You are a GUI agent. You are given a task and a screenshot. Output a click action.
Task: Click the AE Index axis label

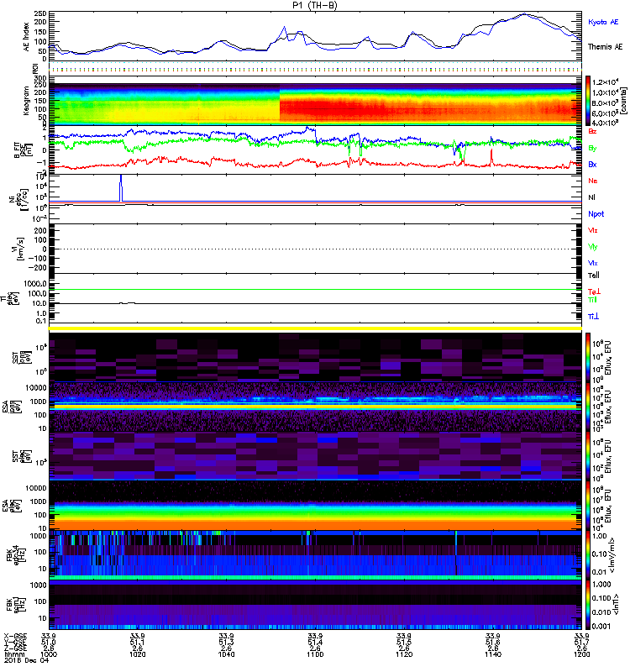(x=27, y=37)
